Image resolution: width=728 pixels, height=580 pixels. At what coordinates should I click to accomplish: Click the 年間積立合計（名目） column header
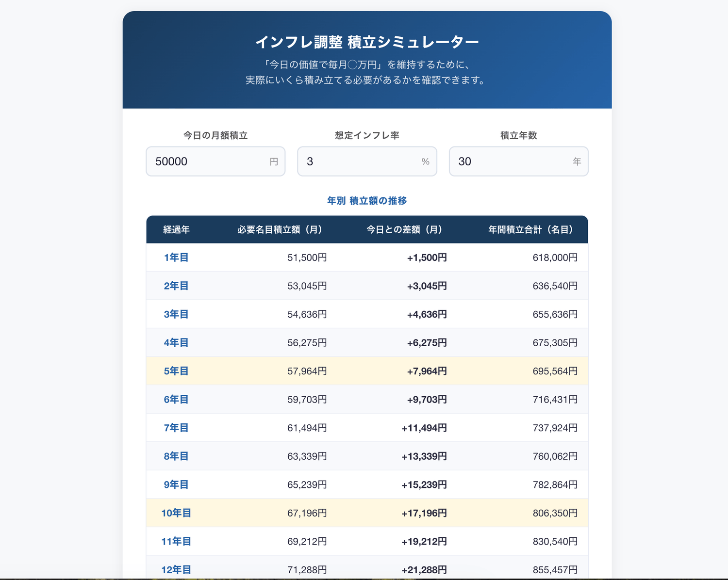coord(530,229)
